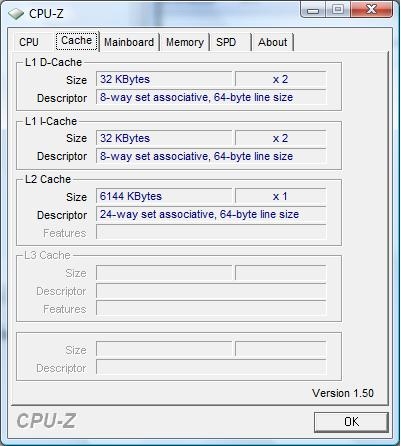
Task: Maximize the CPU-Z window
Action: [x=337, y=9]
